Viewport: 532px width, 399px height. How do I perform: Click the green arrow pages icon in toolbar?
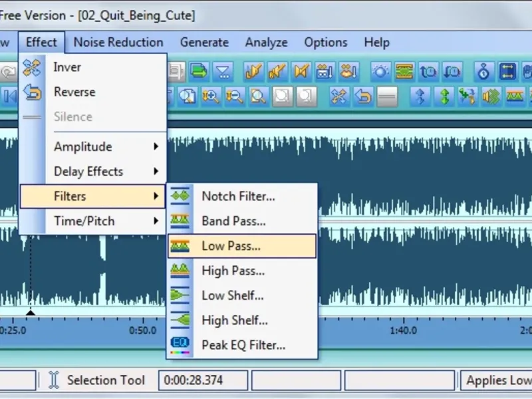199,72
